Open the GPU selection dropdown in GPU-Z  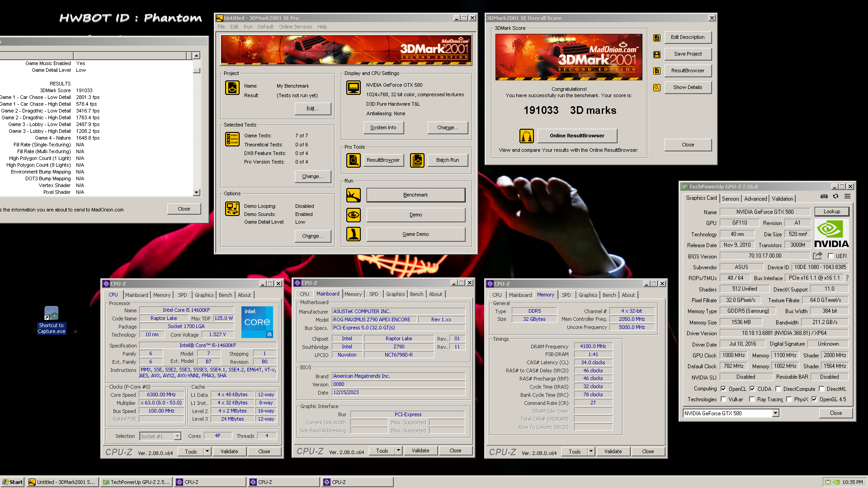(775, 413)
